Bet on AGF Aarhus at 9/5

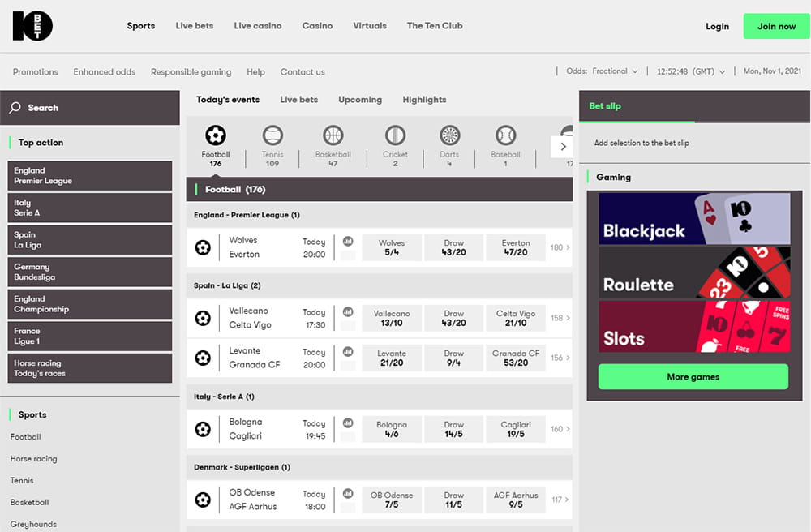[516, 500]
